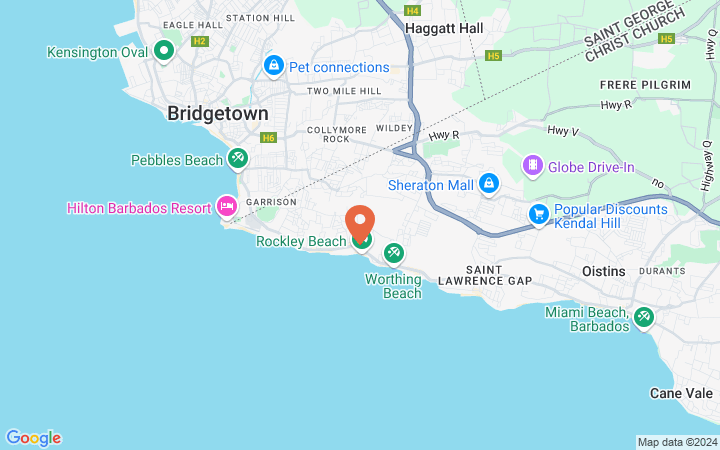Click the Rockley Beach label
Image resolution: width=720 pixels, height=450 pixels.
[x=301, y=241]
